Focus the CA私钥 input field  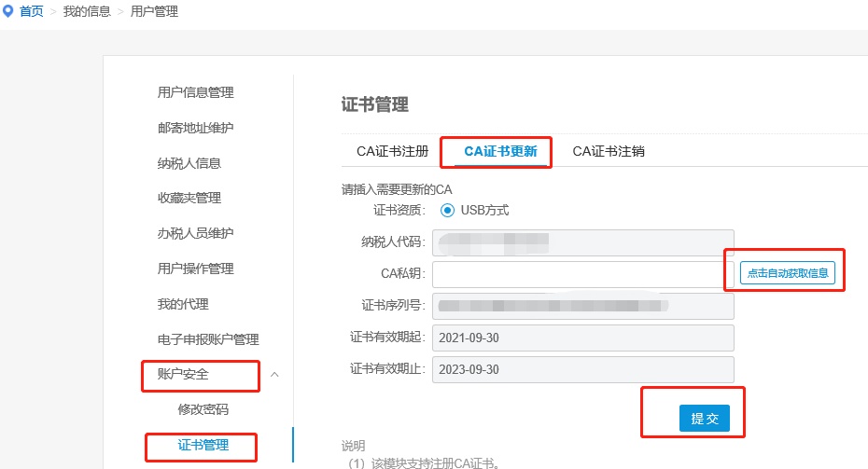(583, 274)
